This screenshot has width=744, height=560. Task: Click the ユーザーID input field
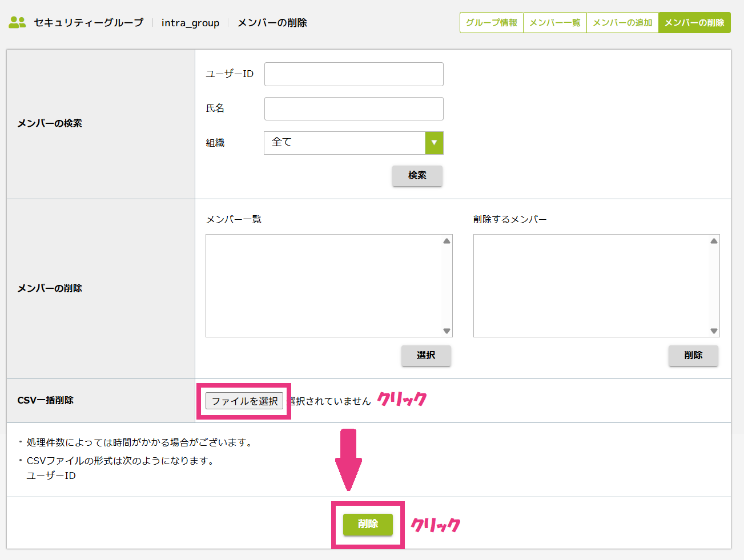(354, 74)
